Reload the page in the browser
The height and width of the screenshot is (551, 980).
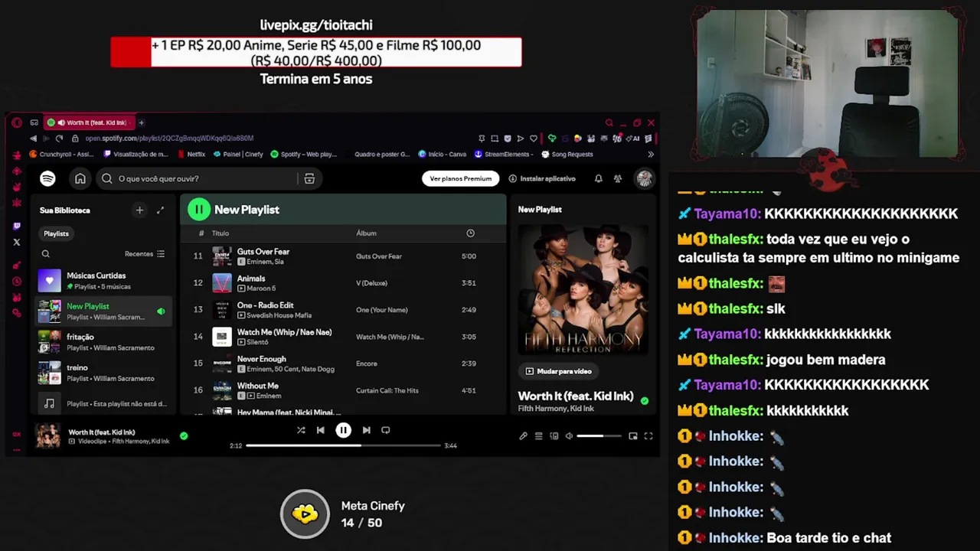tap(59, 139)
